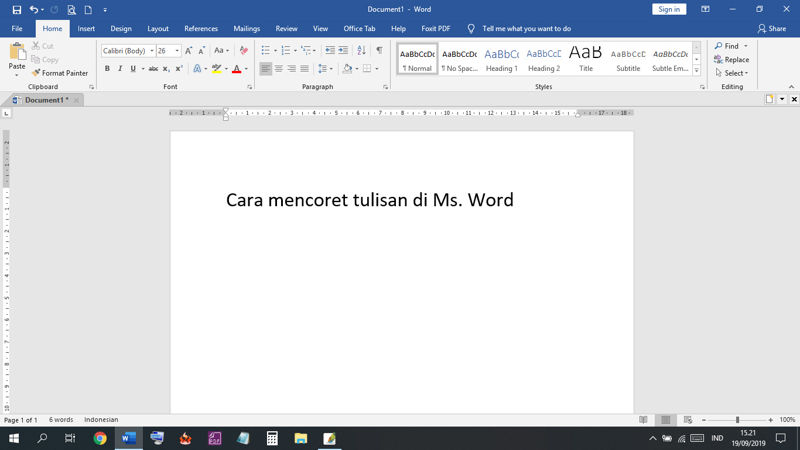Open Print Preview from quick access toolbar
800x450 pixels.
pyautogui.click(x=71, y=10)
